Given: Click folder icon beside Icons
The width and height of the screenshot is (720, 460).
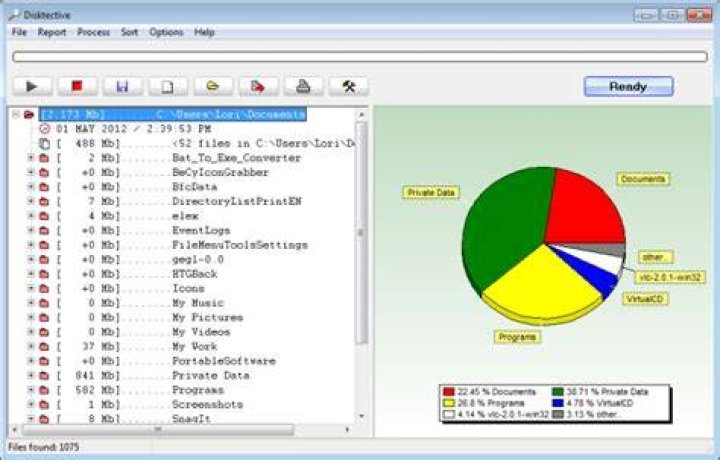Looking at the screenshot, I should click(x=44, y=288).
